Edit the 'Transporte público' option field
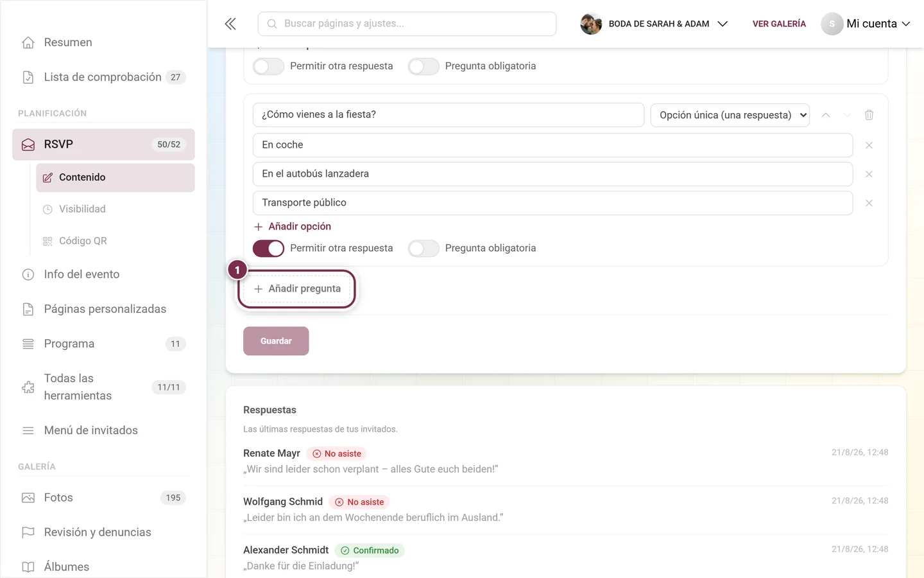Image resolution: width=924 pixels, height=578 pixels. tap(552, 203)
